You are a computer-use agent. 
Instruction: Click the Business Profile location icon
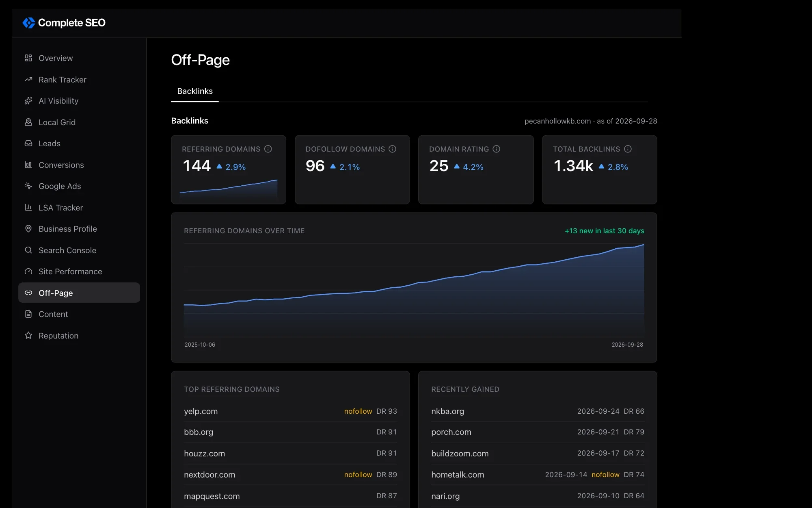point(28,229)
